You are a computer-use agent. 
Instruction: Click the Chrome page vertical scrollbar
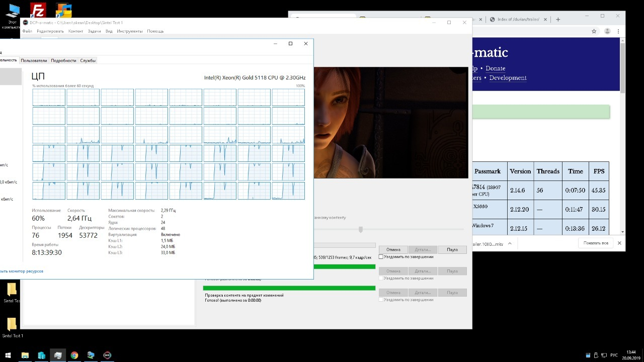coord(623,68)
